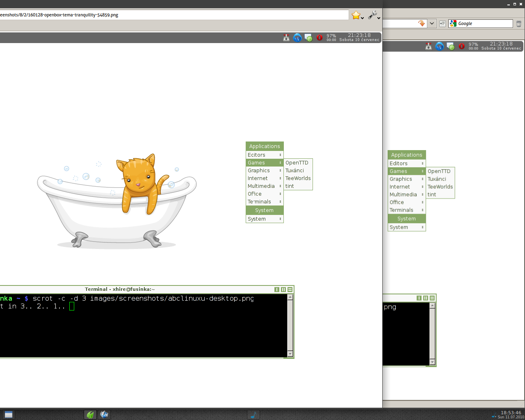Click the red Opera icon in the enlarged image panel
Screen dimensions: 525x420
tap(320, 38)
